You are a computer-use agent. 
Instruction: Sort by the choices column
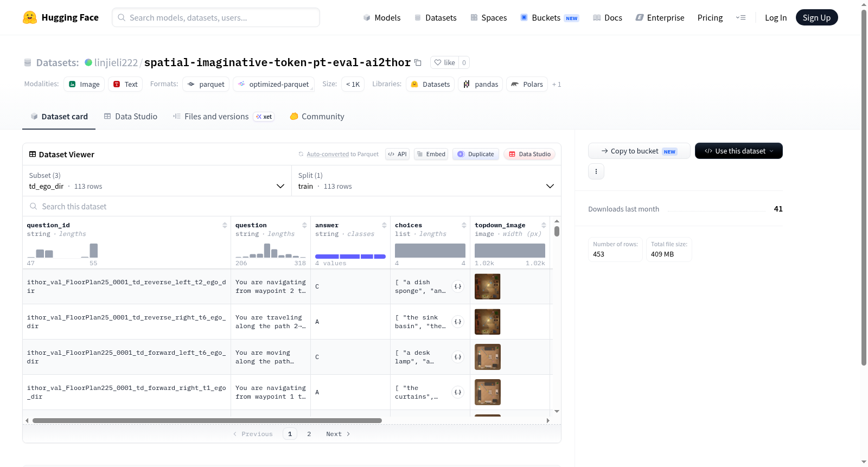click(x=464, y=225)
